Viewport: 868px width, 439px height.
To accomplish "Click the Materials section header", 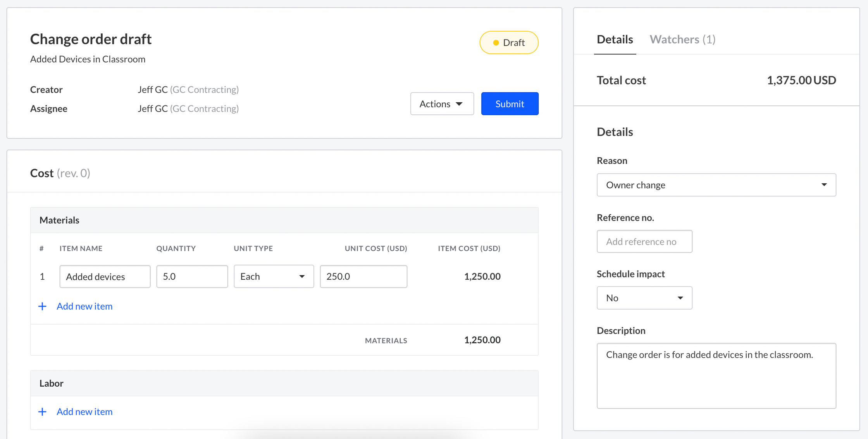I will click(x=59, y=220).
